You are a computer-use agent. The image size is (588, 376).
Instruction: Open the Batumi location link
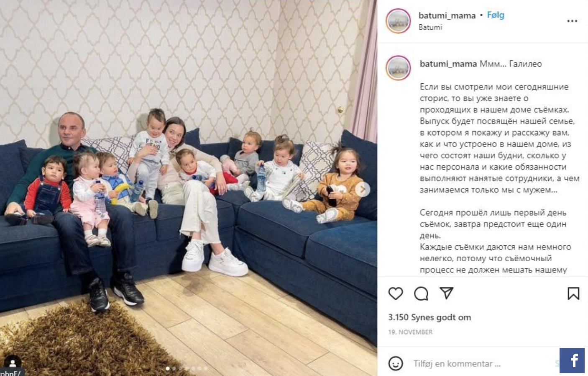pyautogui.click(x=430, y=27)
